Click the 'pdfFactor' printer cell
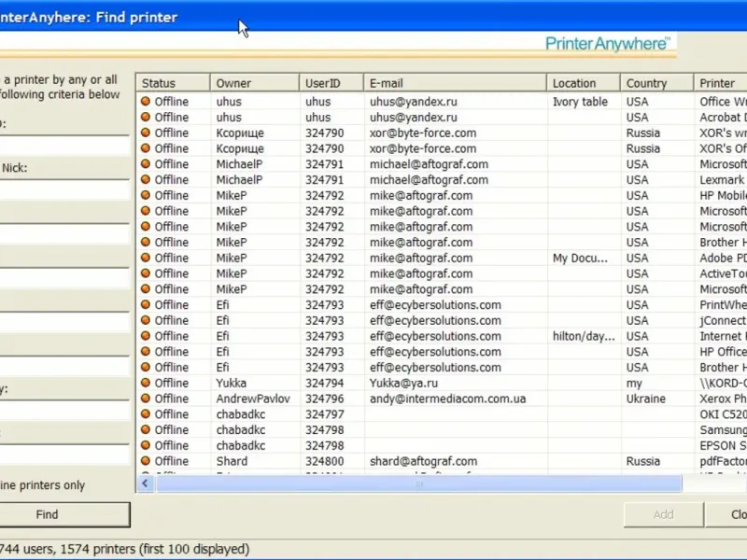Image resolution: width=747 pixels, height=560 pixels. point(723,461)
